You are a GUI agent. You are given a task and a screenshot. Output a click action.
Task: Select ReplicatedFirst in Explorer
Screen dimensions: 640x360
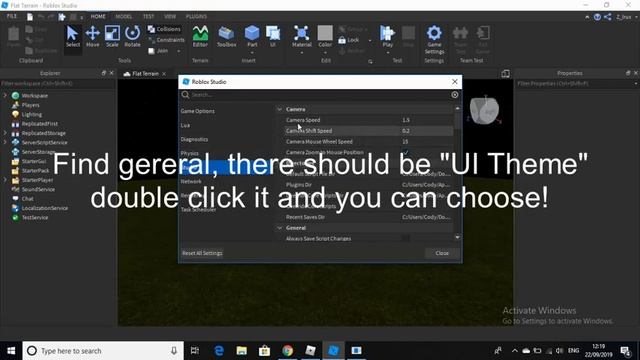coord(40,124)
